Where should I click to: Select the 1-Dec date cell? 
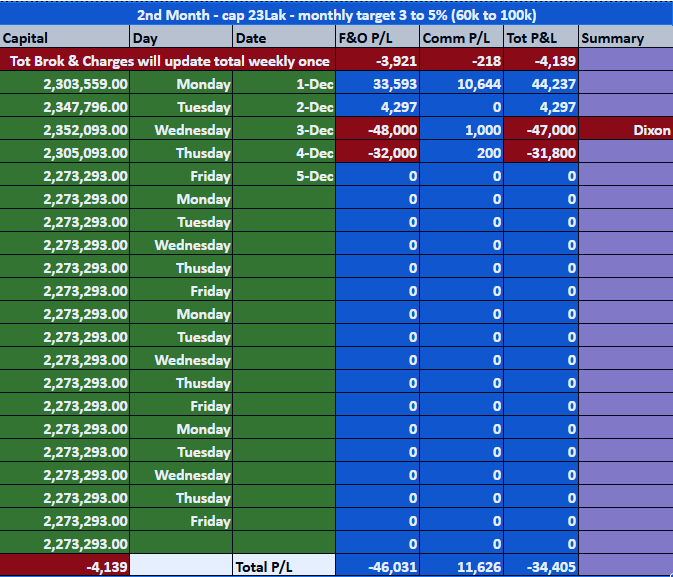(x=284, y=83)
